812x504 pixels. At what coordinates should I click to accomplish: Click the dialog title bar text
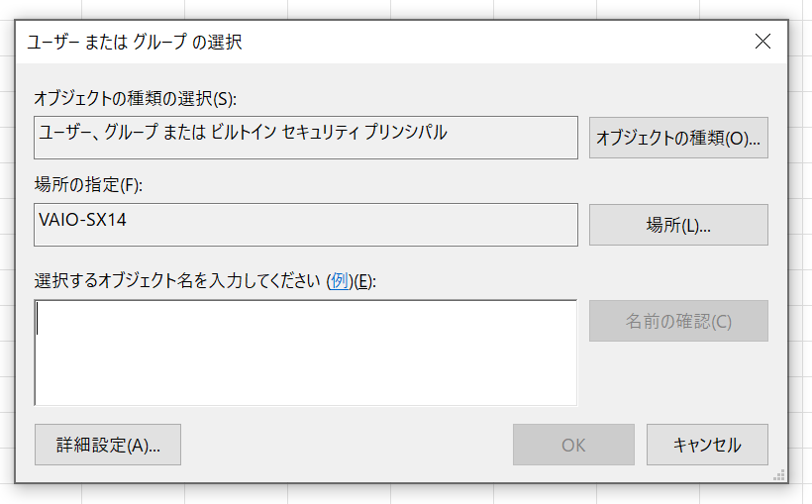pyautogui.click(x=135, y=42)
